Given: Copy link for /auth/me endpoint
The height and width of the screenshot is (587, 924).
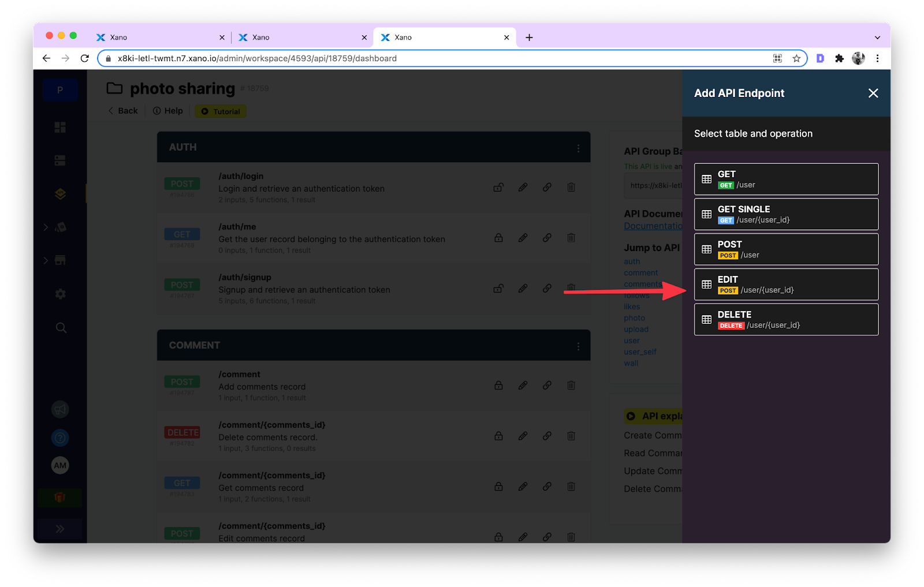Looking at the screenshot, I should click(x=547, y=238).
